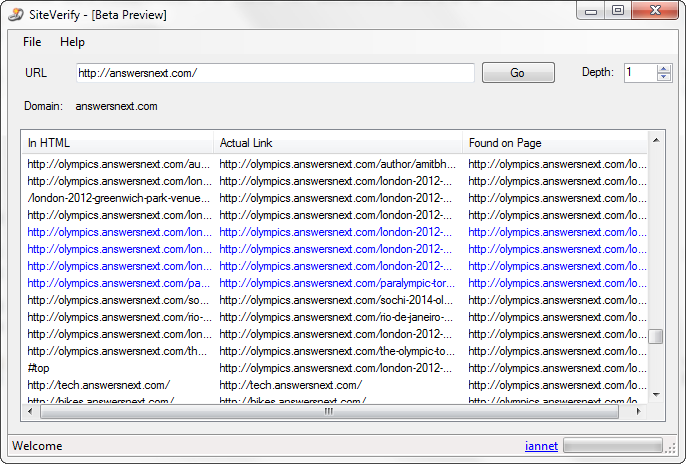This screenshot has height=464, width=686.
Task: Close the SiteVerify window
Action: [655, 11]
